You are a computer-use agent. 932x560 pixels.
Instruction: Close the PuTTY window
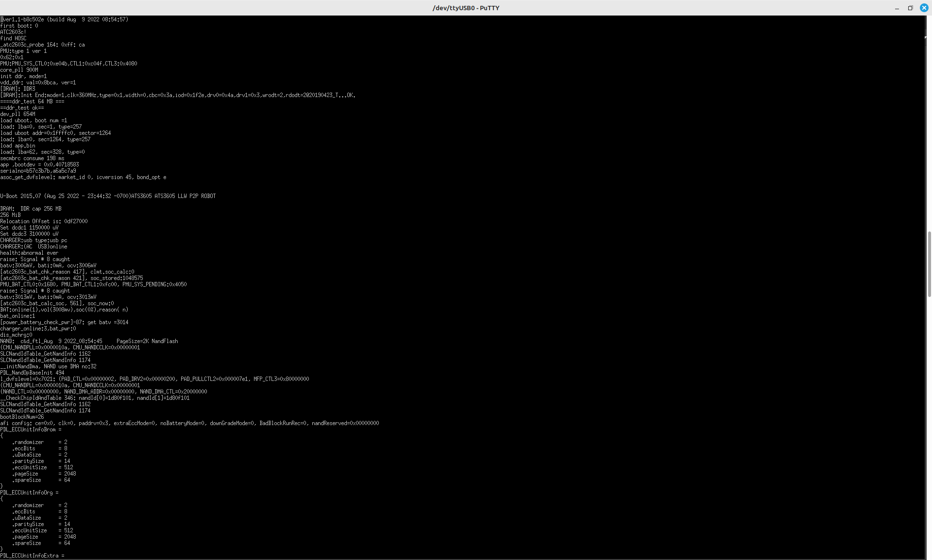coord(924,8)
